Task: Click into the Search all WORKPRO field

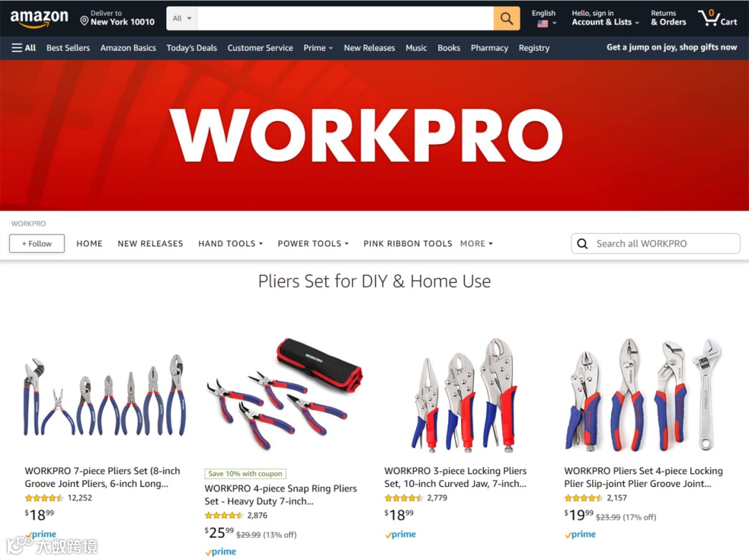Action: 655,243
